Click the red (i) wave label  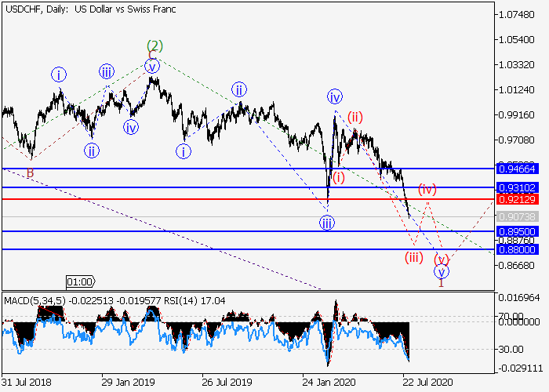[338, 177]
